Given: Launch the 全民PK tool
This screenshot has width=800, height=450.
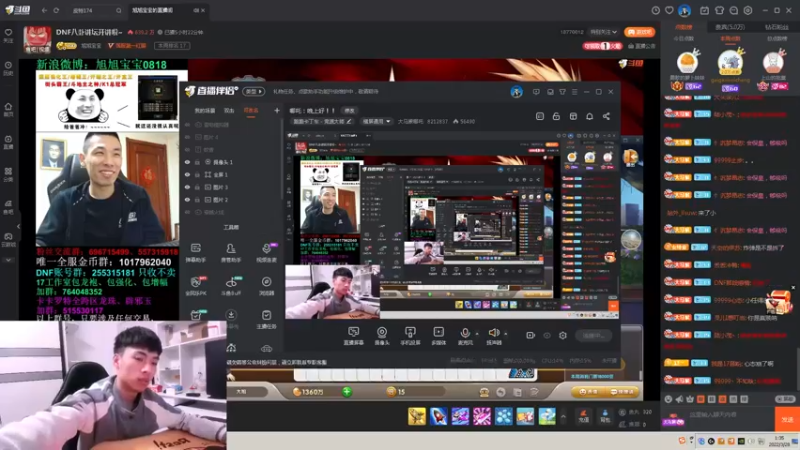Looking at the screenshot, I should (195, 286).
